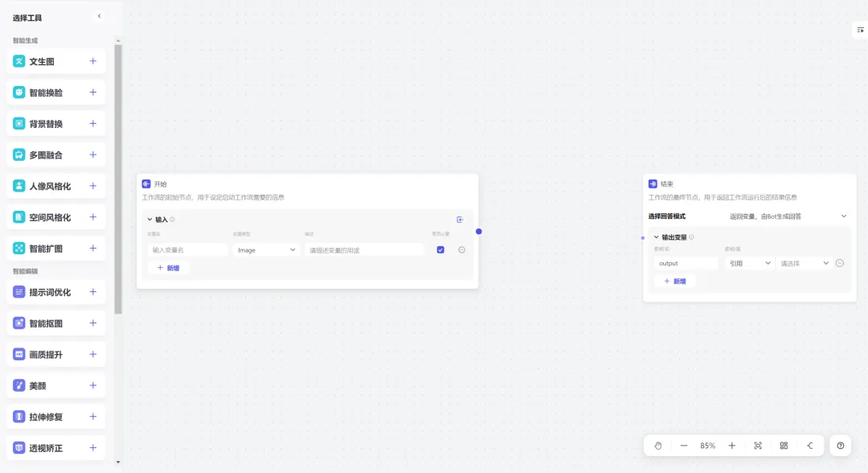The height and width of the screenshot is (473, 868).
Task: Add the 智能换脸 tool with plus
Action: point(93,93)
